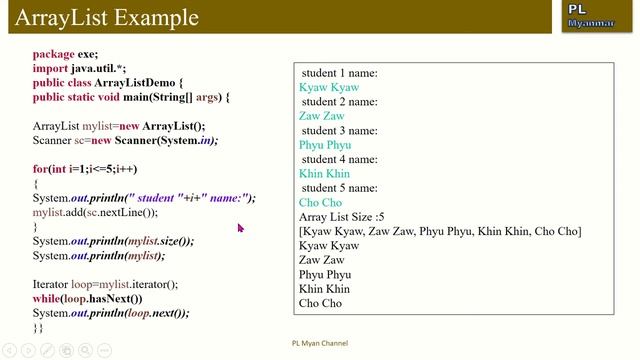Click the Iterator loop declaration line
The image size is (640, 360).
click(105, 284)
